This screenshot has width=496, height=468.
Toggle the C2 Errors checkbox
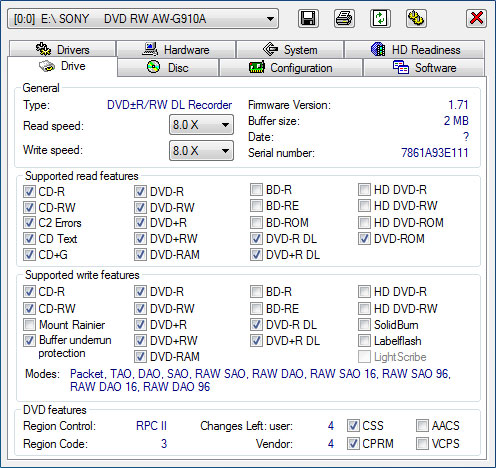point(29,223)
